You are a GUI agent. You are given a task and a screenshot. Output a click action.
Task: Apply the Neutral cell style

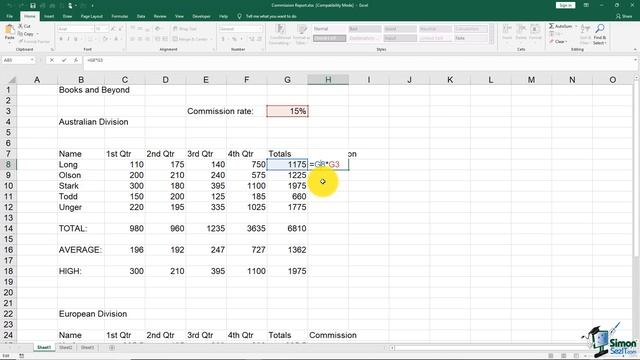(435, 29)
